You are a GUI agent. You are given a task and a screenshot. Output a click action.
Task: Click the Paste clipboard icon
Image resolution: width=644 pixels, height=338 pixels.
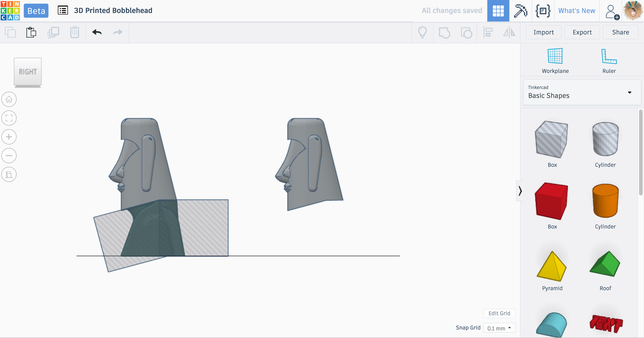click(x=31, y=32)
